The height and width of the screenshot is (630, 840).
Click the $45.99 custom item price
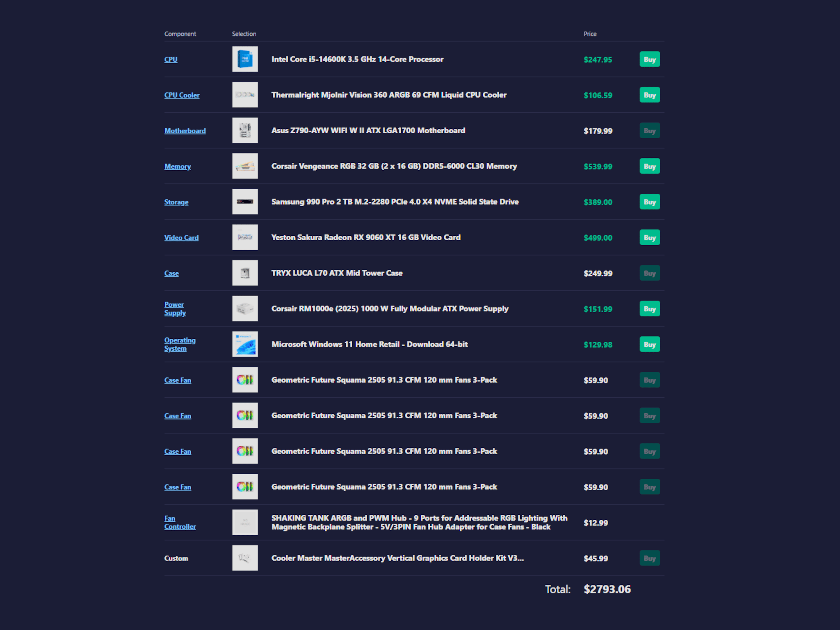pyautogui.click(x=596, y=559)
